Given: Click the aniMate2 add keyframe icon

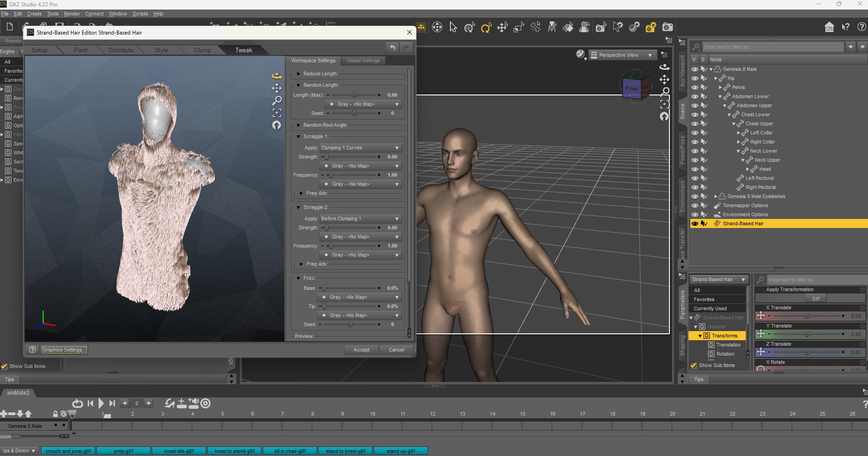Looking at the screenshot, I should coord(181,403).
